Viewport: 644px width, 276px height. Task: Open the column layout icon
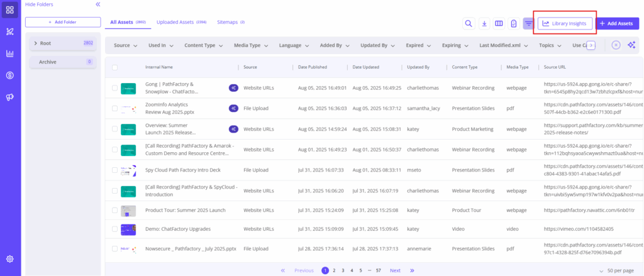click(499, 23)
